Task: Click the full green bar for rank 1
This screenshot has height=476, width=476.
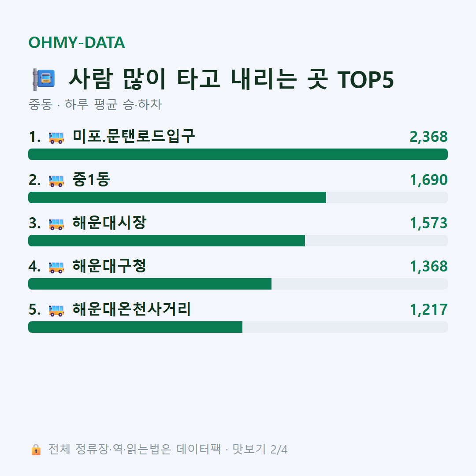Action: coord(238,154)
